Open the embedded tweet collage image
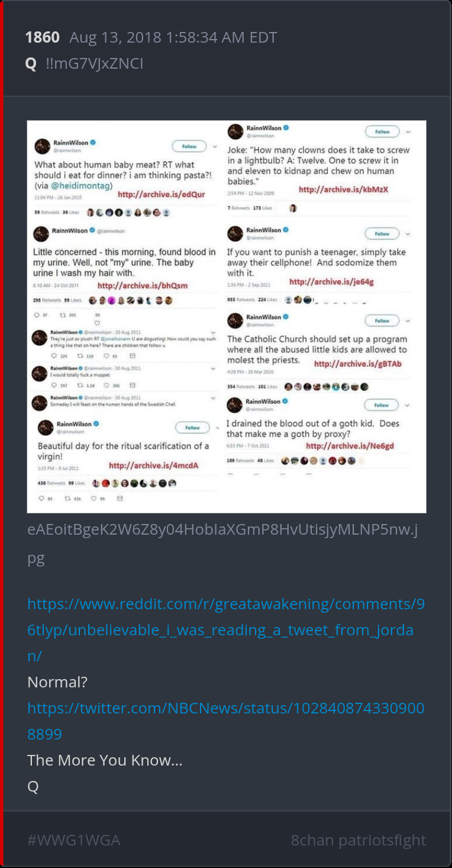 (x=227, y=317)
